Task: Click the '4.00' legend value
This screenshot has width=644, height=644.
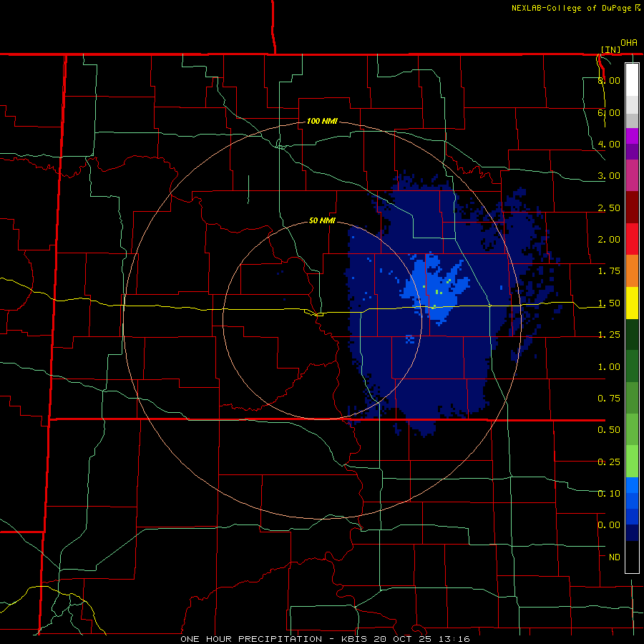Action: coord(609,144)
